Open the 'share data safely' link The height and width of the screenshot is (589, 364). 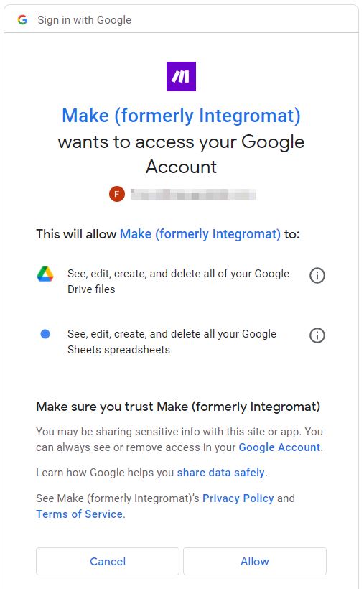(220, 472)
